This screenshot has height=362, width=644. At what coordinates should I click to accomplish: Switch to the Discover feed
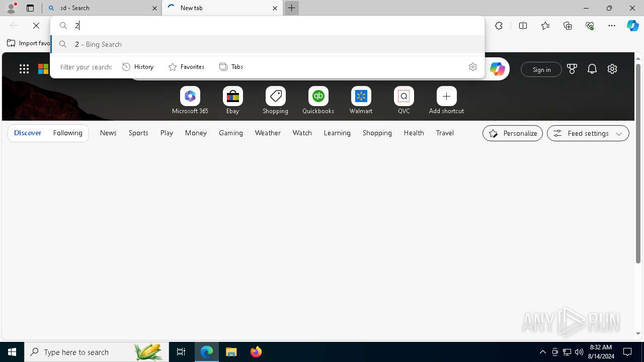click(28, 133)
